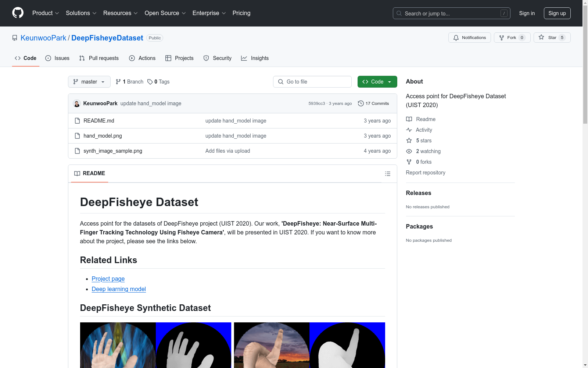View the 1 Branch list
The height and width of the screenshot is (368, 588).
[x=129, y=82]
